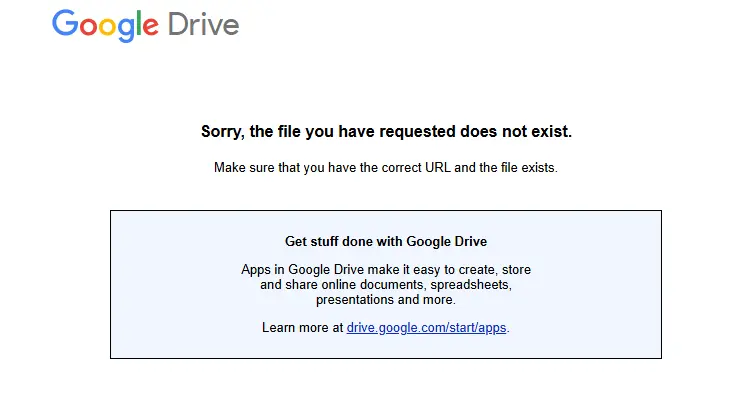Click the blue capital G in the logo
This screenshot has width=736, height=406.
click(65, 23)
